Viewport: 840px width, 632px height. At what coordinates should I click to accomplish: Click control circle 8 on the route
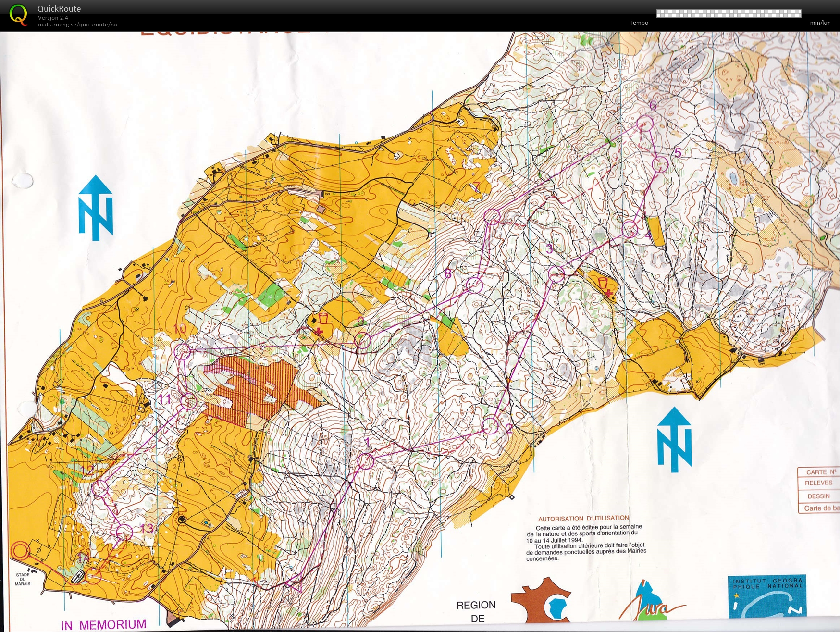474,285
